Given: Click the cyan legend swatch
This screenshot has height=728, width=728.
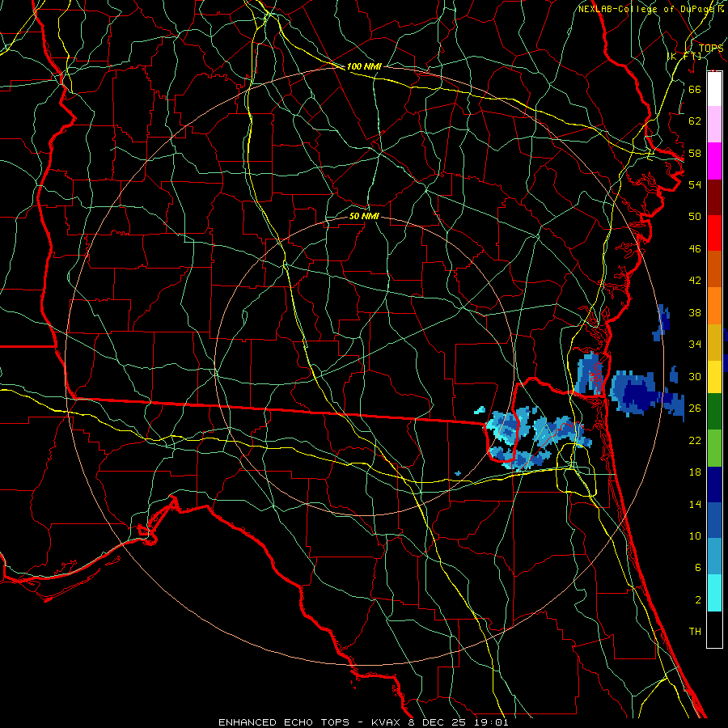Looking at the screenshot, I should [x=714, y=593].
